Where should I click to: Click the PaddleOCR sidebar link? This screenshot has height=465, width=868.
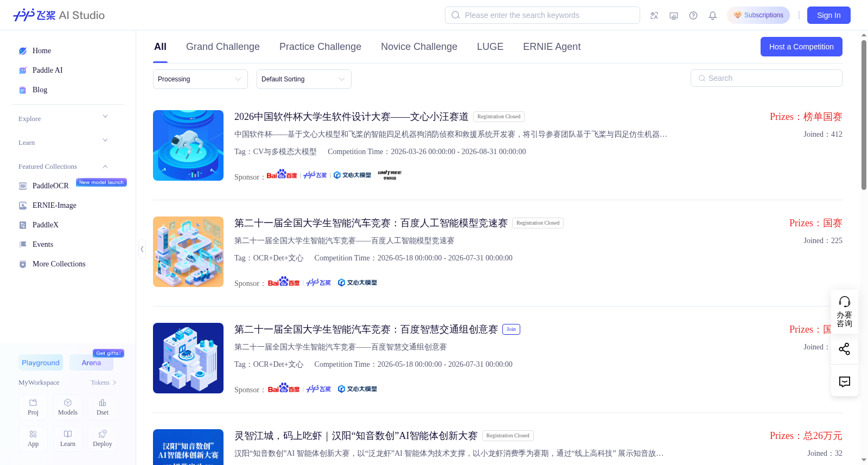(50, 186)
